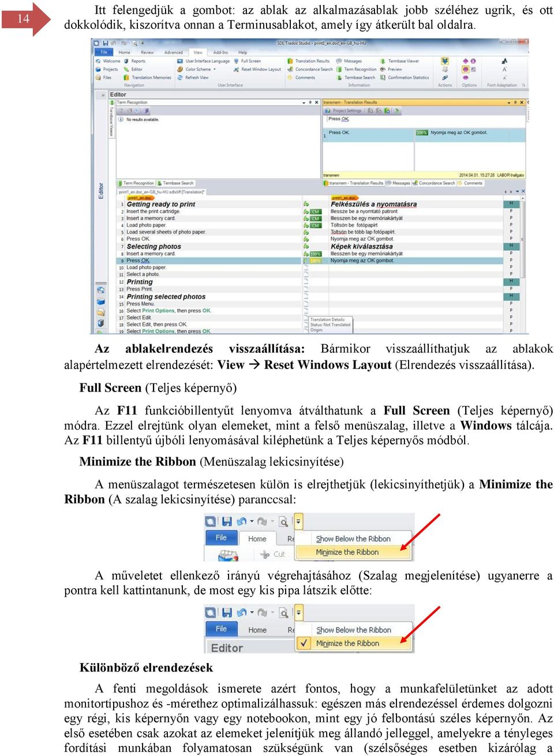This screenshot has width=554, height=756.
Task: Open the Font Adaptation dialog launcher
Action: (523, 85)
